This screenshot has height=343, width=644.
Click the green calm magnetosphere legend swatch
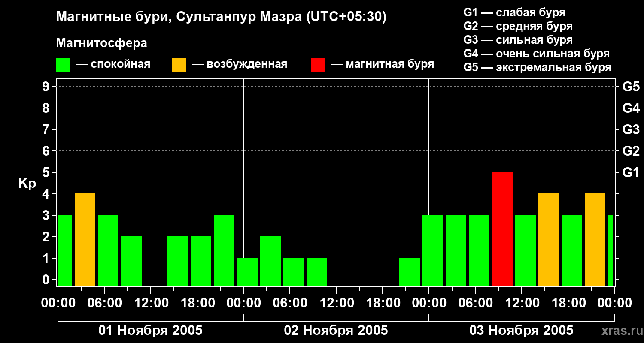pyautogui.click(x=63, y=65)
